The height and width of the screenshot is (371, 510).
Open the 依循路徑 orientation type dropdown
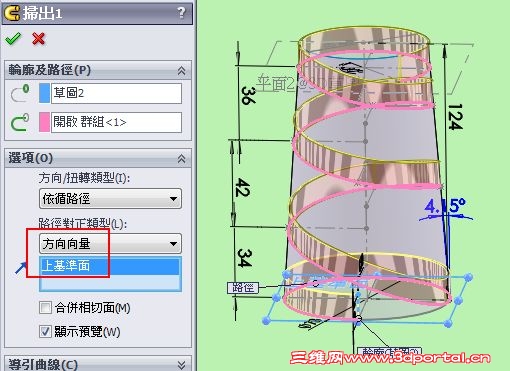110,199
